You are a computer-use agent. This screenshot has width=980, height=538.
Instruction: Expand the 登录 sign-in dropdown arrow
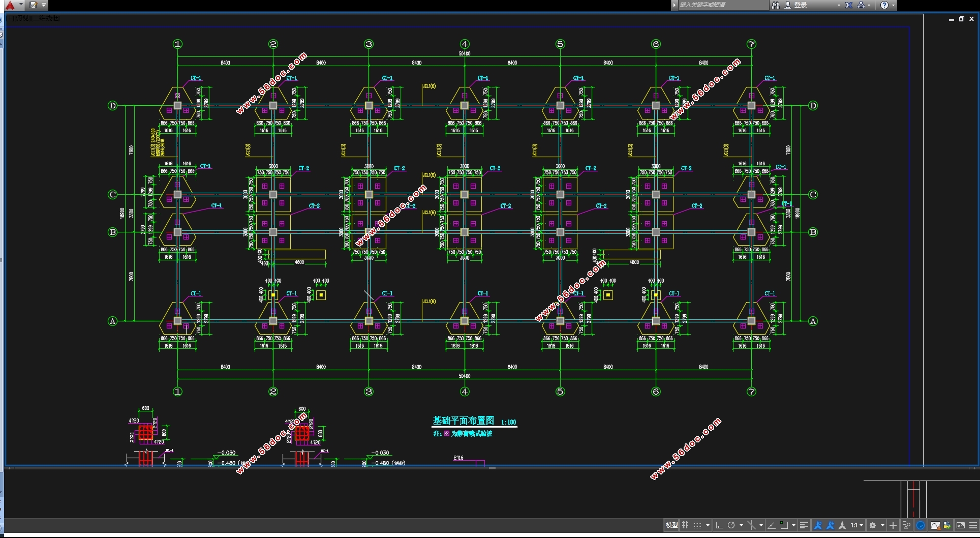pos(839,5)
